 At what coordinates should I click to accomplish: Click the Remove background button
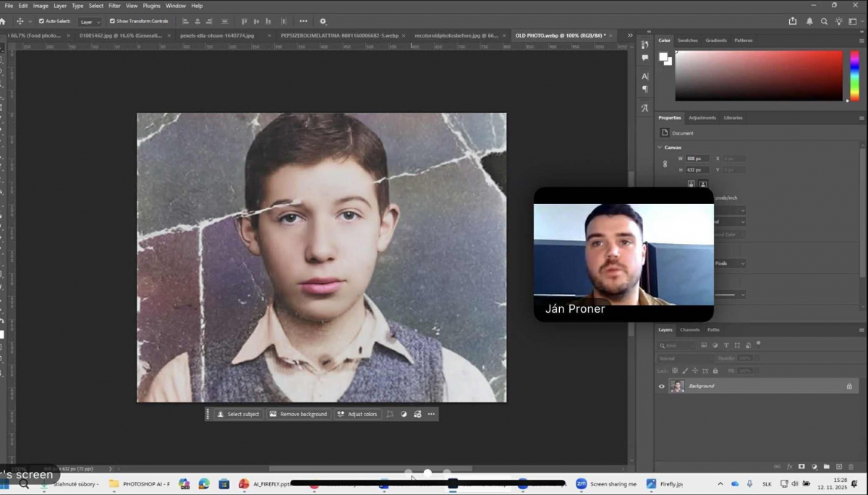[x=298, y=415]
